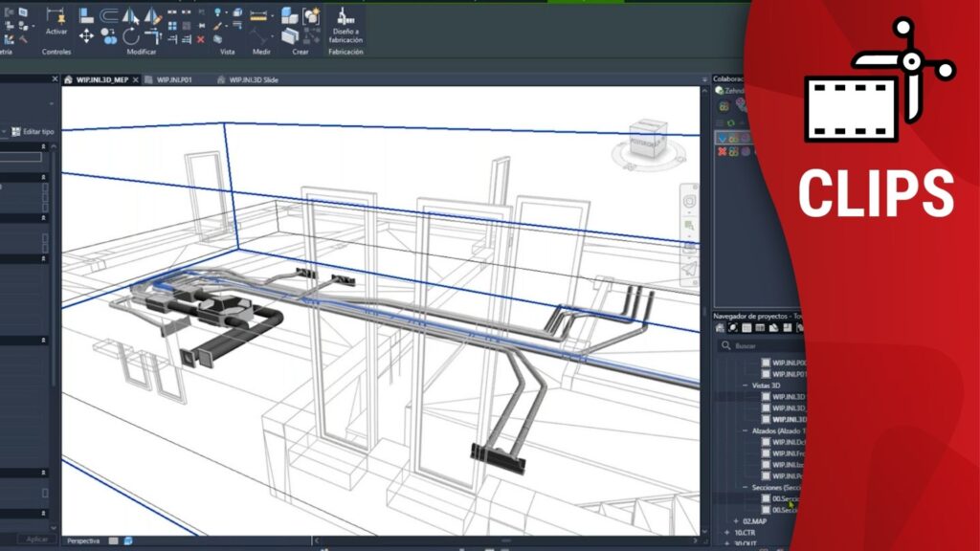Choose the Rotate tool
This screenshot has width=980, height=551.
pos(129,36)
